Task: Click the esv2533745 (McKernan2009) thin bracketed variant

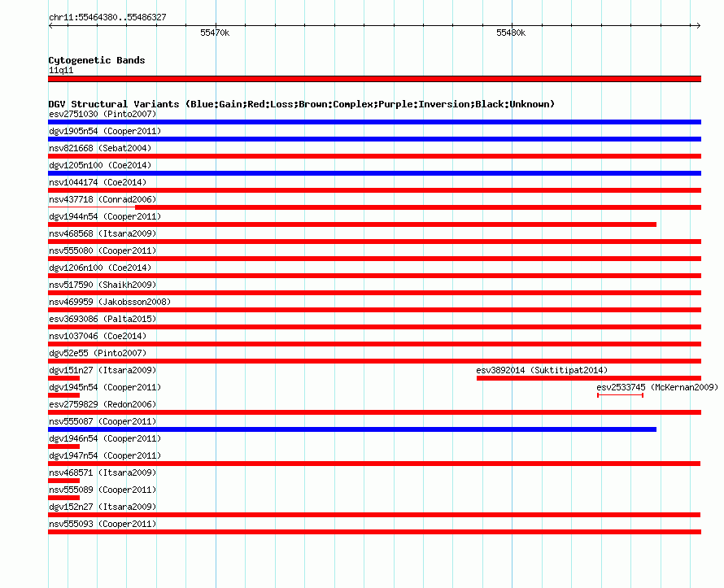Action: pyautogui.click(x=620, y=395)
